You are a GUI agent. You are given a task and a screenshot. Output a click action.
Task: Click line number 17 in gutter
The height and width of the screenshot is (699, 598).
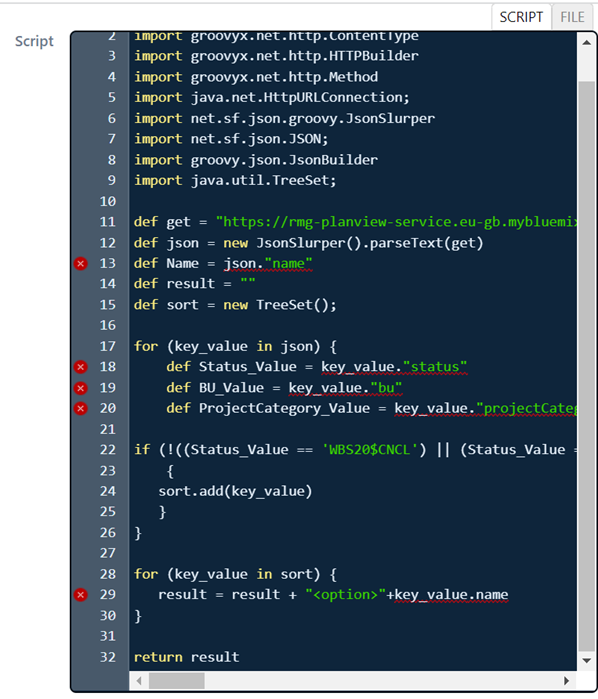coord(107,346)
